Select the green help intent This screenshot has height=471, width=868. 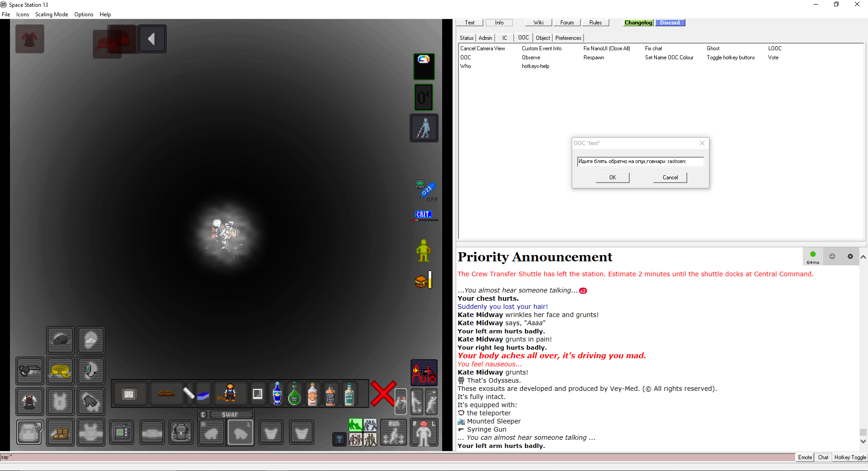click(x=355, y=425)
